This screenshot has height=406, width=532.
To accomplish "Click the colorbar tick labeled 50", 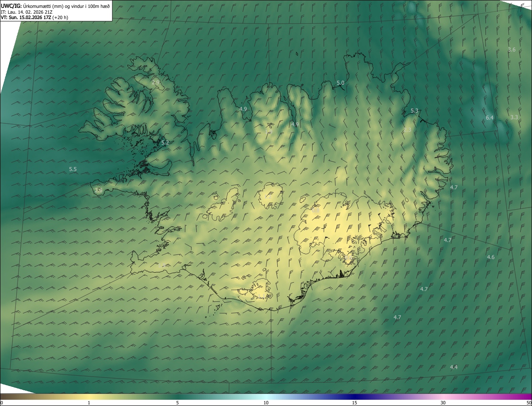I will pos(529,403).
